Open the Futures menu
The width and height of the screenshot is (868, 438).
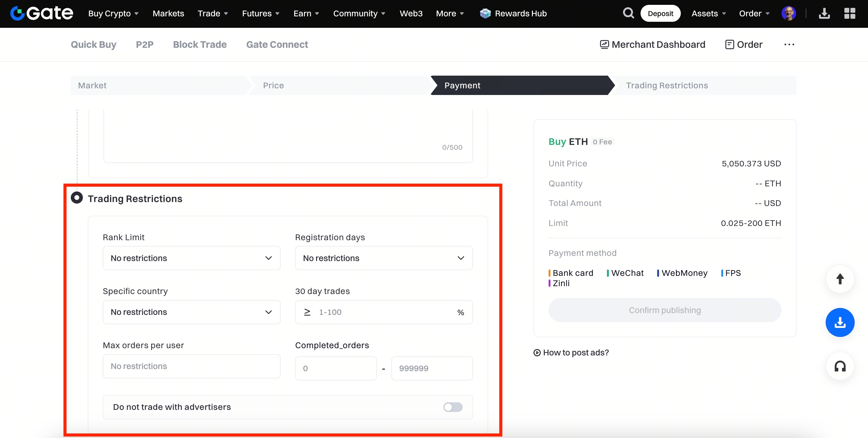point(260,14)
